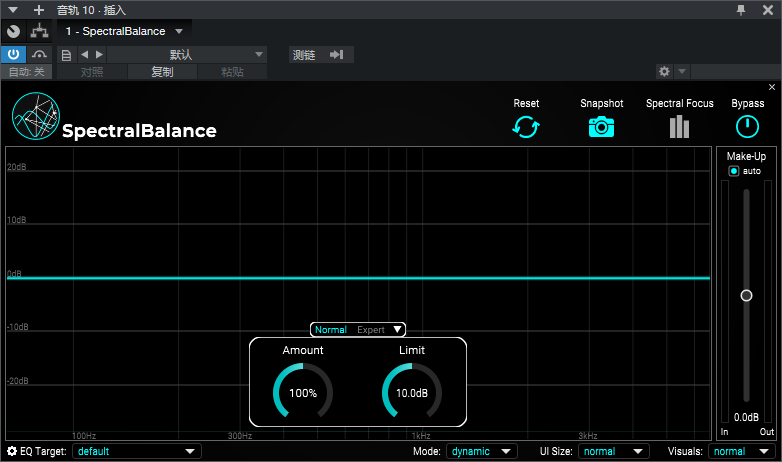Click the Spectral Focus label

coord(679,103)
